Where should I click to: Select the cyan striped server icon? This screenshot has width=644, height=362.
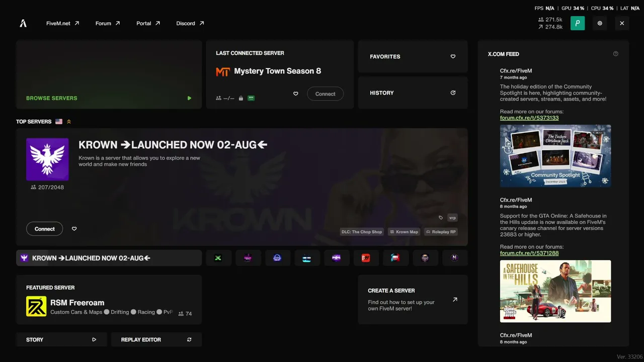pos(307,258)
